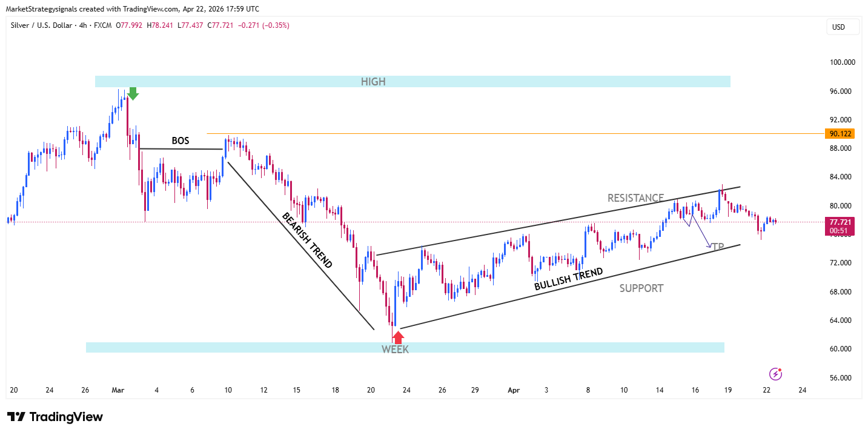Screen dimensions: 868x435
Task: Click the TradingView logo at bottom left
Action: (x=55, y=417)
